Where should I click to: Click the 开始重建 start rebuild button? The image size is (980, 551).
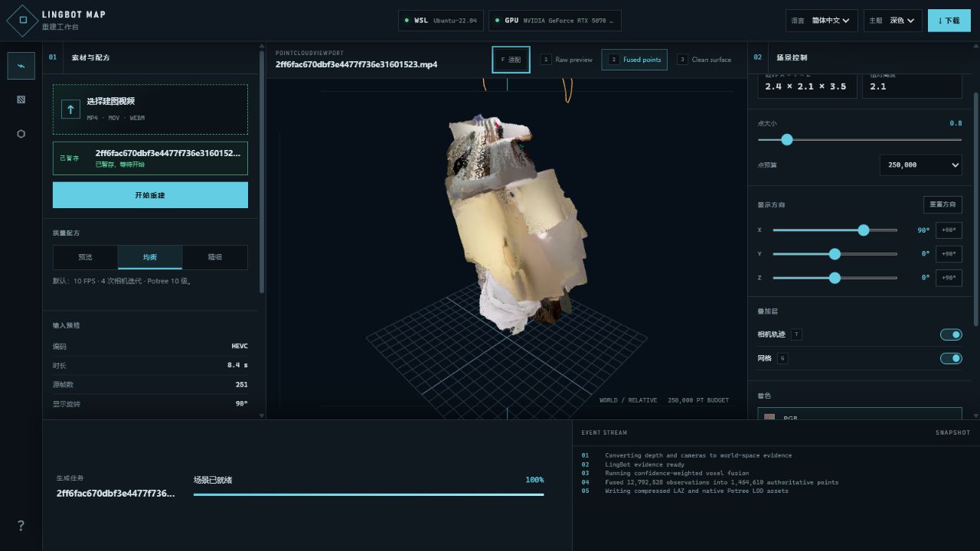point(150,195)
